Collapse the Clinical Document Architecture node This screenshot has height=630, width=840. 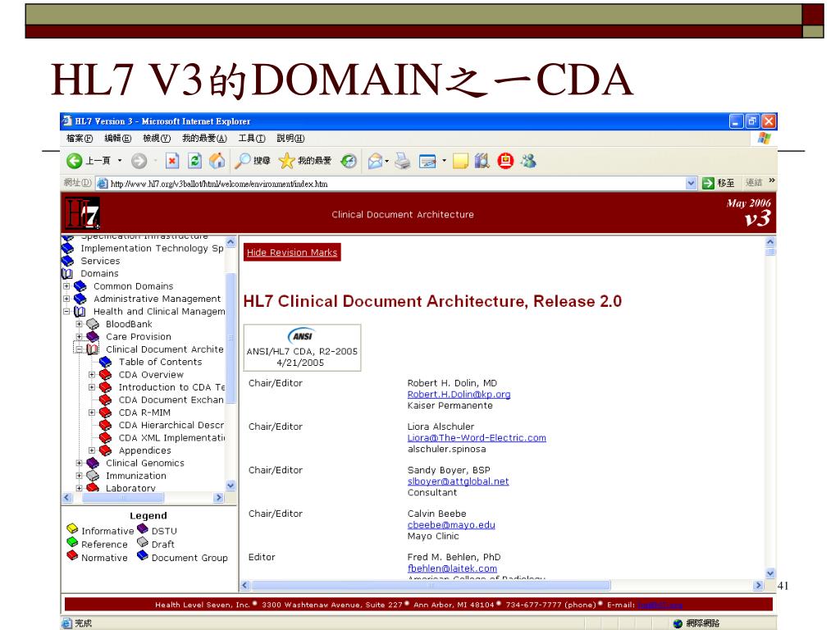click(80, 349)
